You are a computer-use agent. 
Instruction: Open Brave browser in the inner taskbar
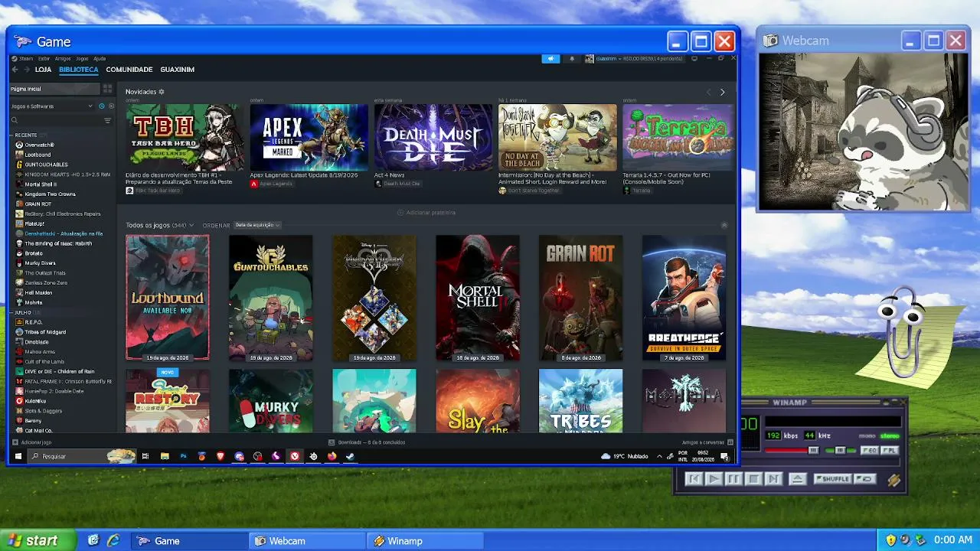(220, 456)
